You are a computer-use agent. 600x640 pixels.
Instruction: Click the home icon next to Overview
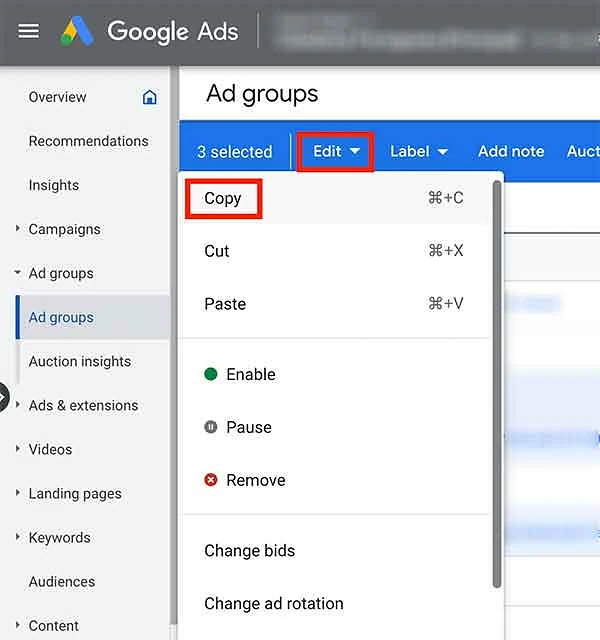pyautogui.click(x=149, y=97)
